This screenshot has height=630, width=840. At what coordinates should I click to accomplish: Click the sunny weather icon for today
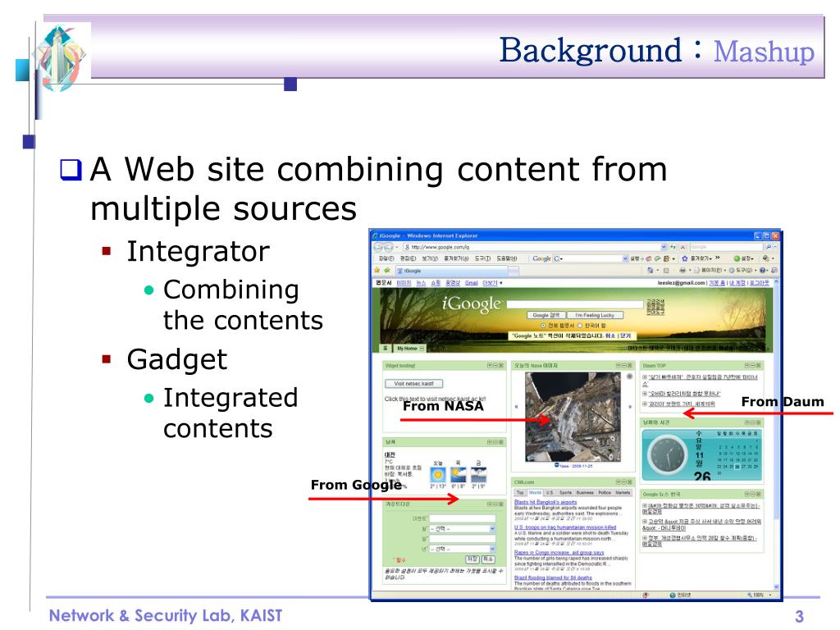[438, 475]
